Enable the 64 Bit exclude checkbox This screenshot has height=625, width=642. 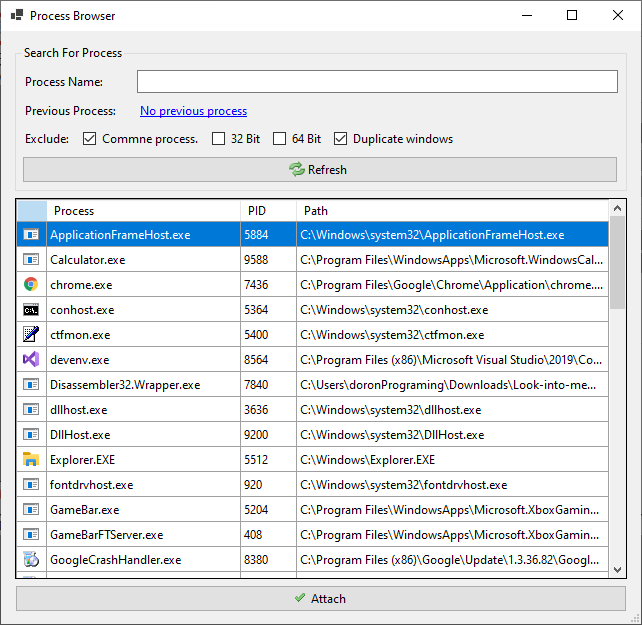[x=279, y=139]
